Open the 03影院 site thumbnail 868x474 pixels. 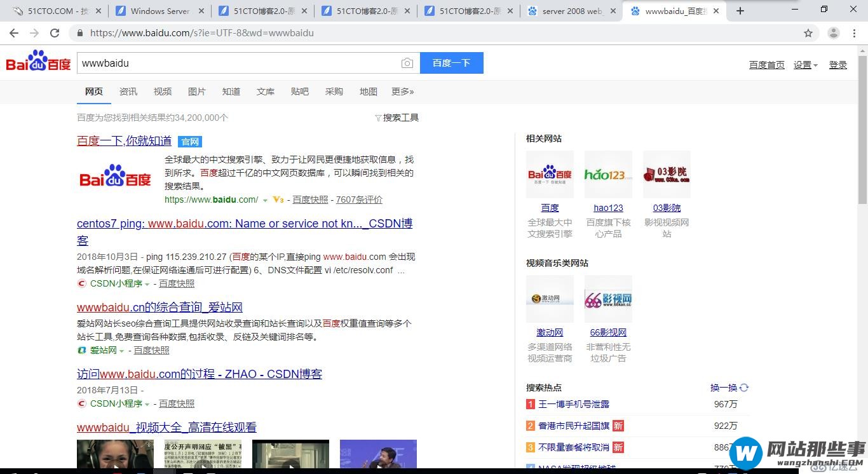click(x=667, y=174)
